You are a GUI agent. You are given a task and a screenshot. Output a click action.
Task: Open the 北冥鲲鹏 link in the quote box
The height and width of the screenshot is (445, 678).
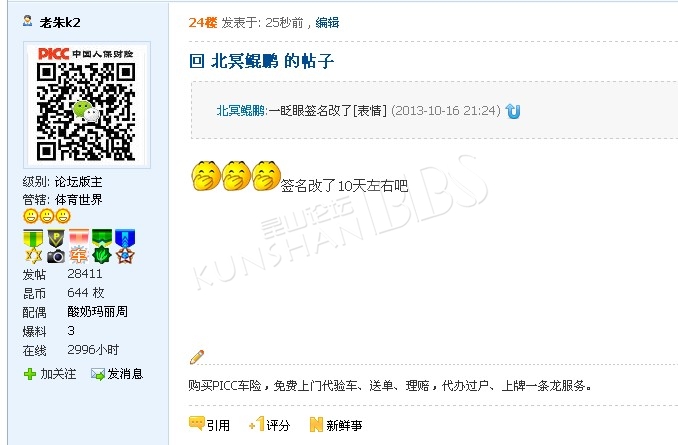pos(240,111)
